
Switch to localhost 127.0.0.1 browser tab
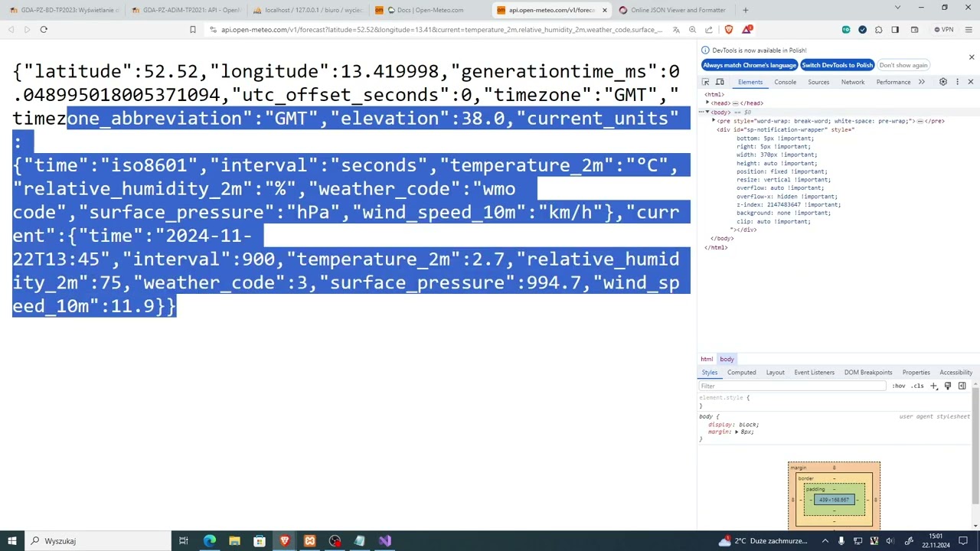308,10
